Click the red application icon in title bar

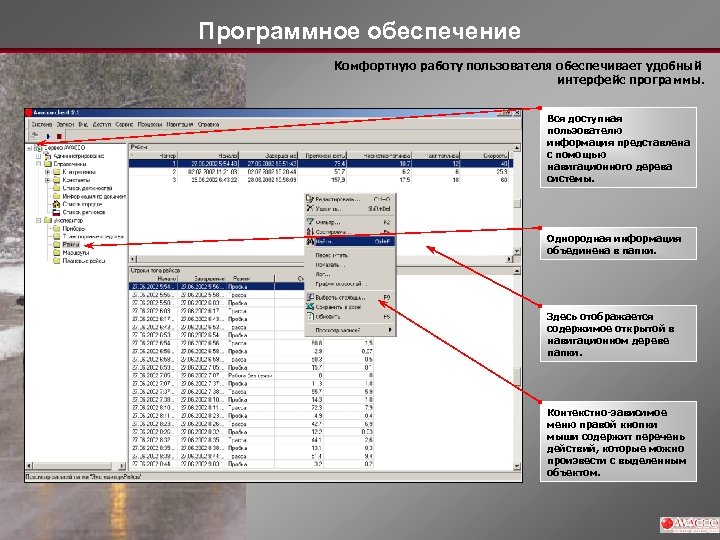(x=29, y=112)
